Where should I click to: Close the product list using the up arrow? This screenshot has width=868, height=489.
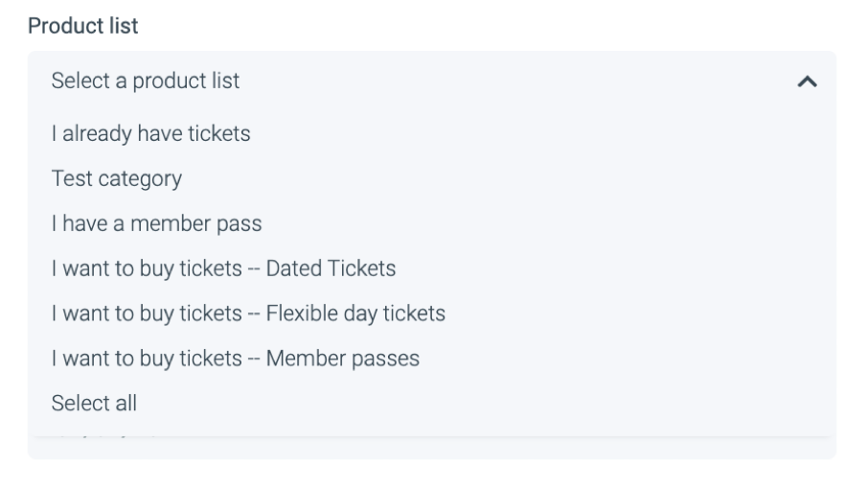pos(807,82)
